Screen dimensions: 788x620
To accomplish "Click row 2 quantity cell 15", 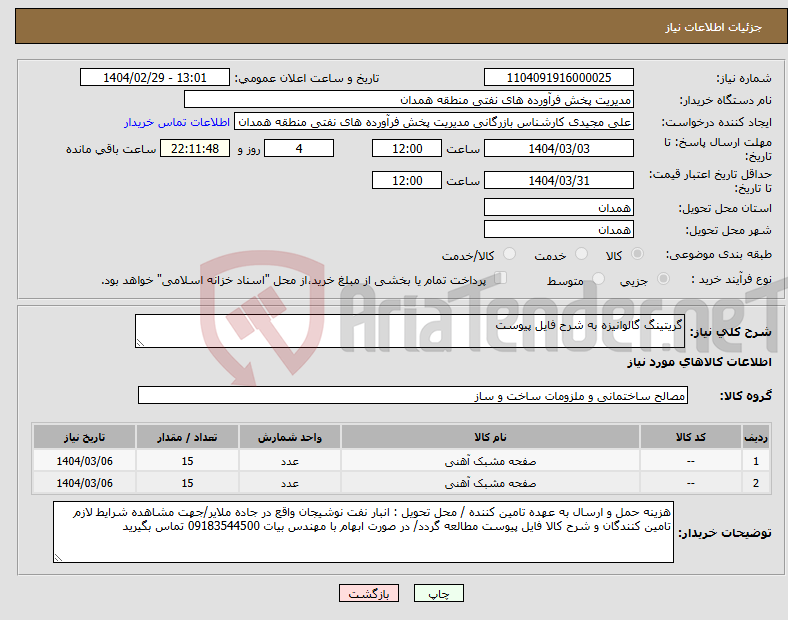I will pos(187,483).
